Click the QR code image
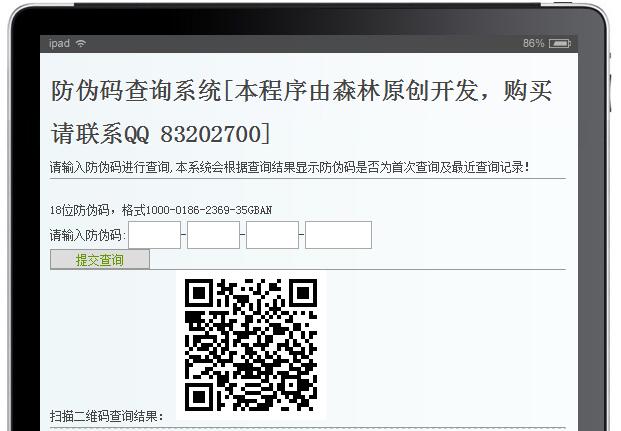The width and height of the screenshot is (621, 431). click(x=251, y=345)
